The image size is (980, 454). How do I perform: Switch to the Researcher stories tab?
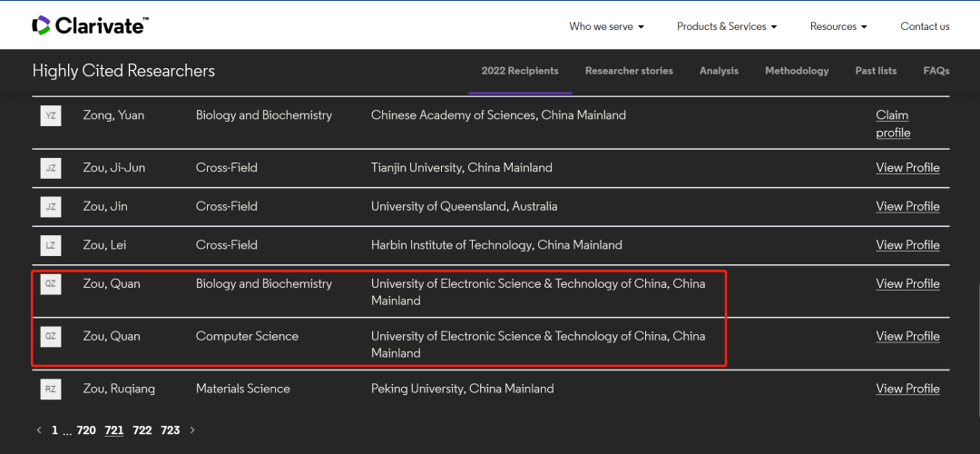pos(629,71)
